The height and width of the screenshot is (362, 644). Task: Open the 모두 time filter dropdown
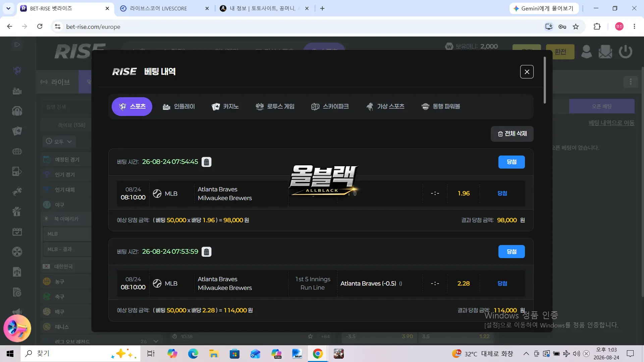(x=59, y=142)
